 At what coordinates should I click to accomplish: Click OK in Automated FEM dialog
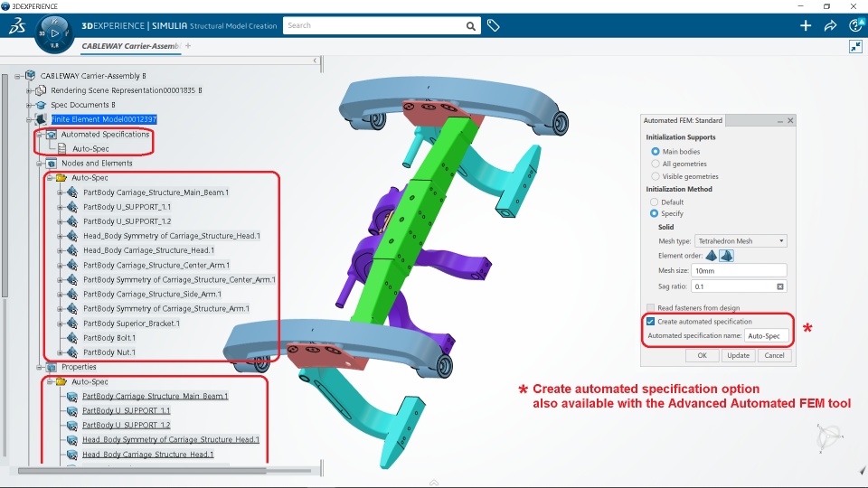click(702, 356)
